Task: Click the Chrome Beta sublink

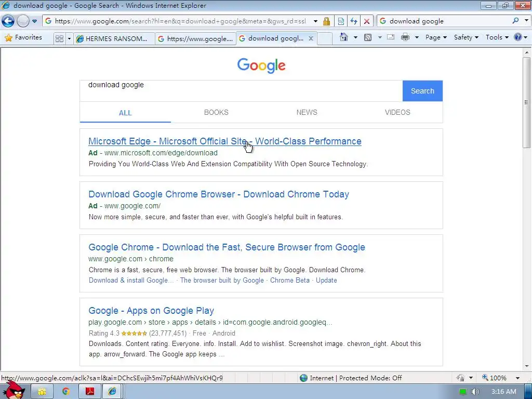Action: point(290,280)
